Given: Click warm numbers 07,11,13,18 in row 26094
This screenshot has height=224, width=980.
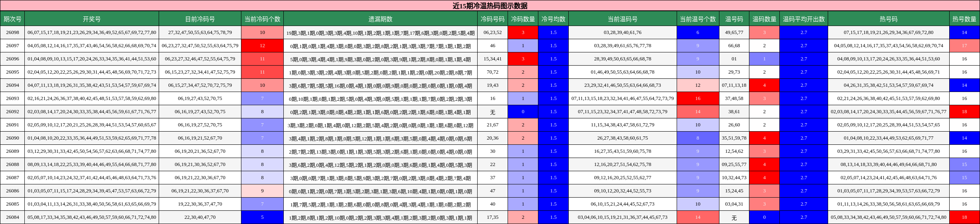Looking at the screenshot, I should tap(734, 85).
